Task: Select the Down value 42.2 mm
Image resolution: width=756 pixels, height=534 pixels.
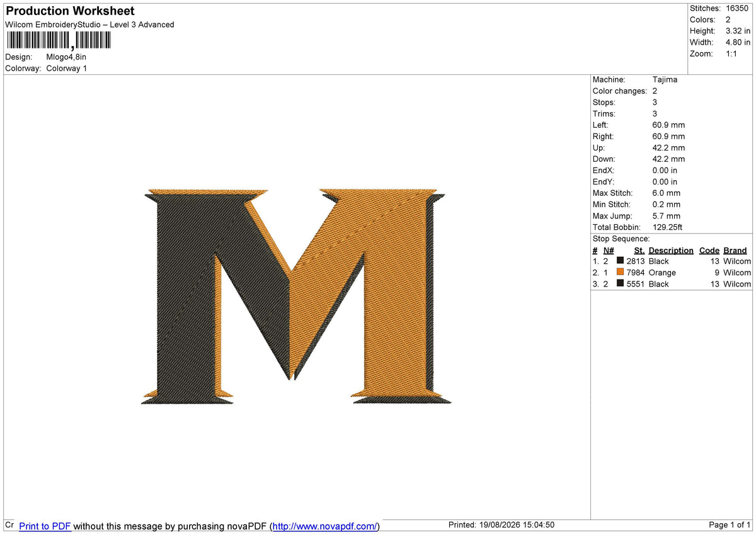Action: point(668,159)
